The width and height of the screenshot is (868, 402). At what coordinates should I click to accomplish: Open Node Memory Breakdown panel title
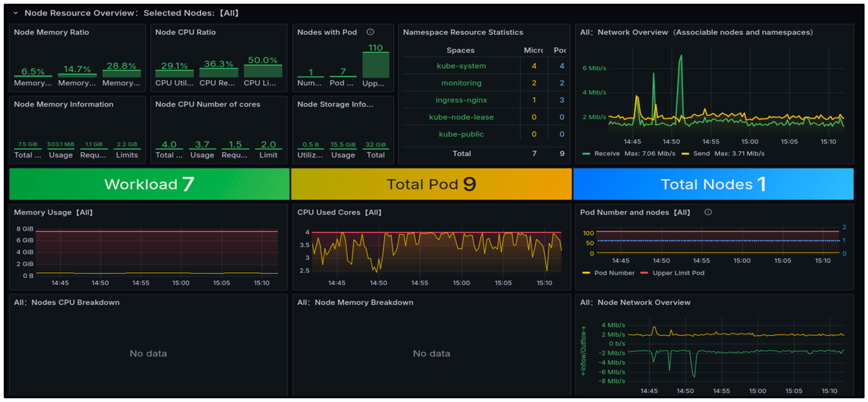pos(355,302)
